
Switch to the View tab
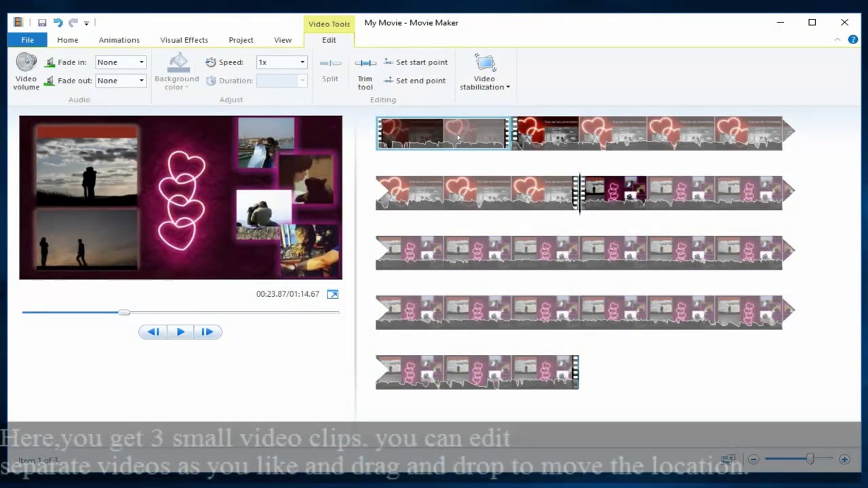[x=283, y=40]
